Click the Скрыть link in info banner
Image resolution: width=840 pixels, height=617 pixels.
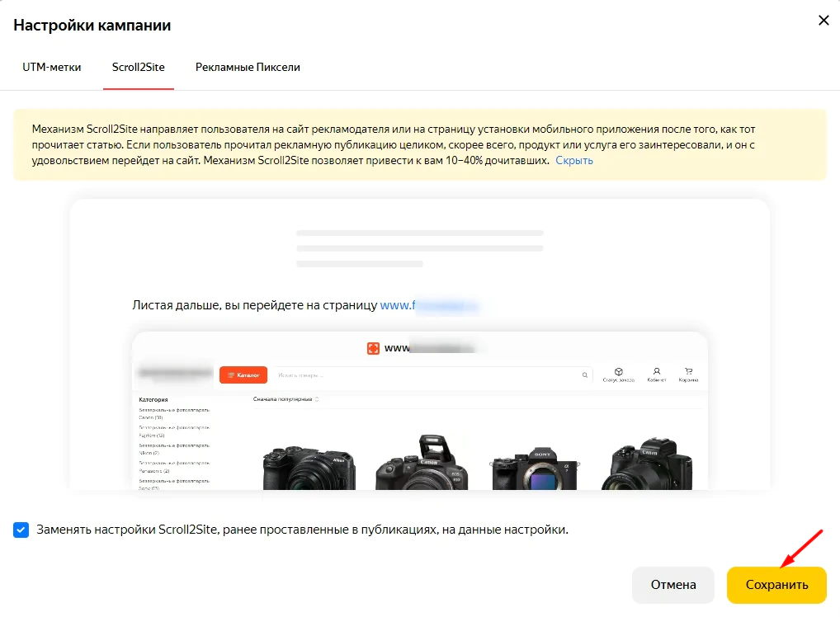(573, 161)
